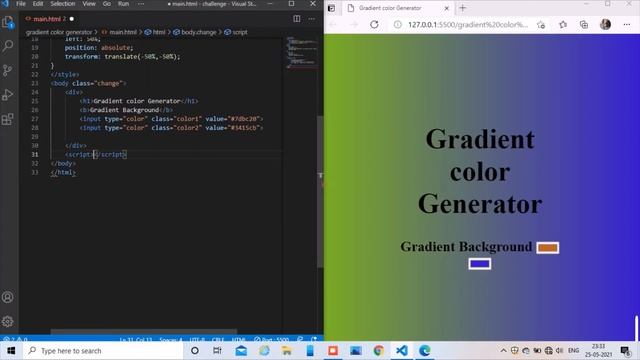Open the Accounts menu in VS Code
This screenshot has height=360, width=640.
click(x=8, y=297)
